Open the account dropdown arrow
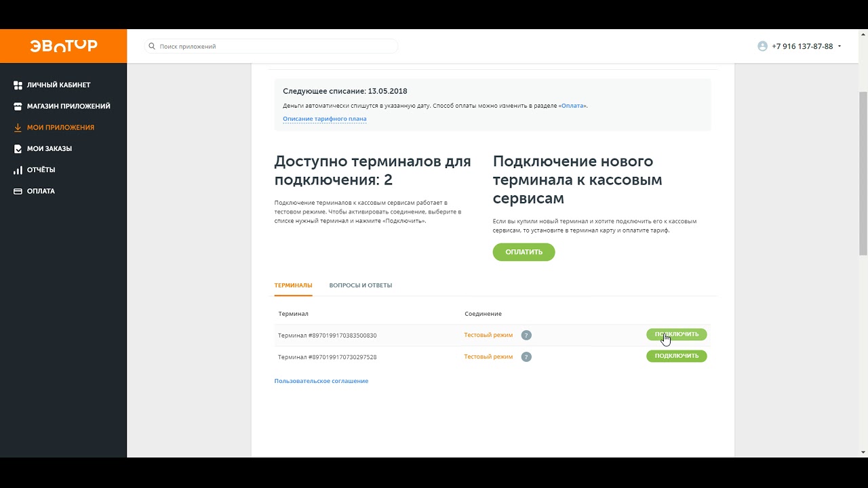The height and width of the screenshot is (488, 868). [840, 47]
